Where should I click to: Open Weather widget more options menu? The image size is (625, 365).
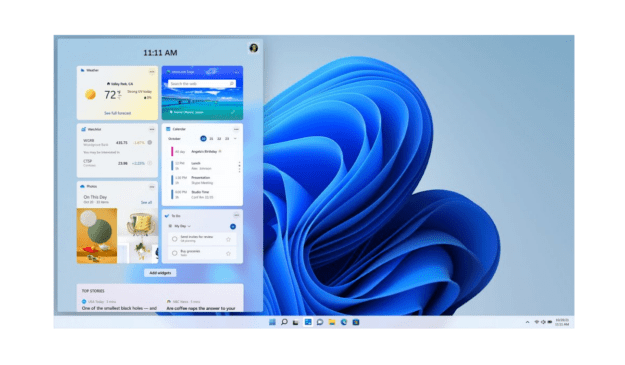click(x=152, y=72)
